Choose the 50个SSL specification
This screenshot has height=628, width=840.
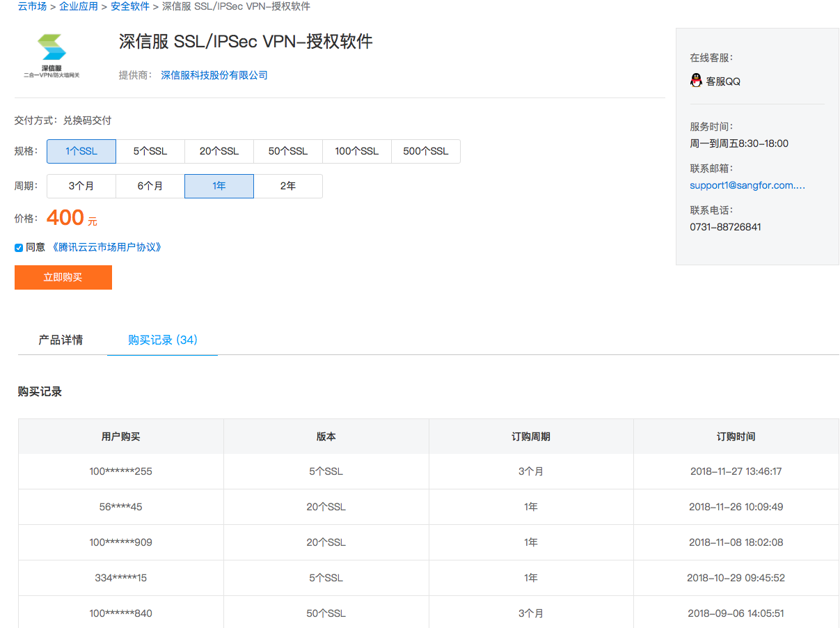[x=288, y=151]
